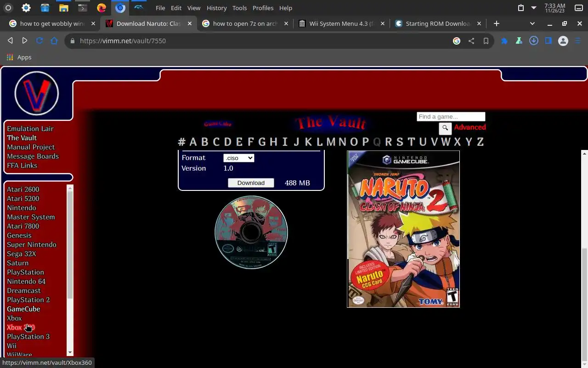Viewport: 588px width, 368px height.
Task: Open the downloads arrow icon in toolbar
Action: (534, 41)
